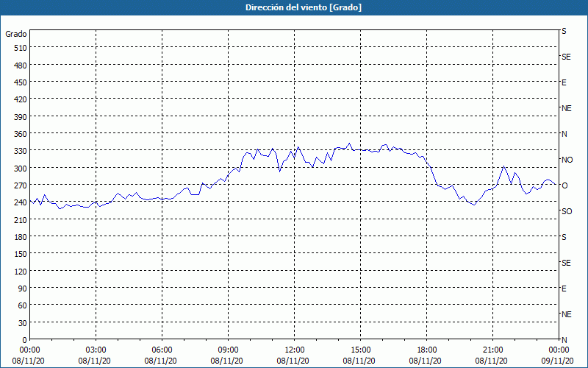The image size is (588, 368).
Task: Click the 03:00 time axis label
Action: click(x=96, y=350)
